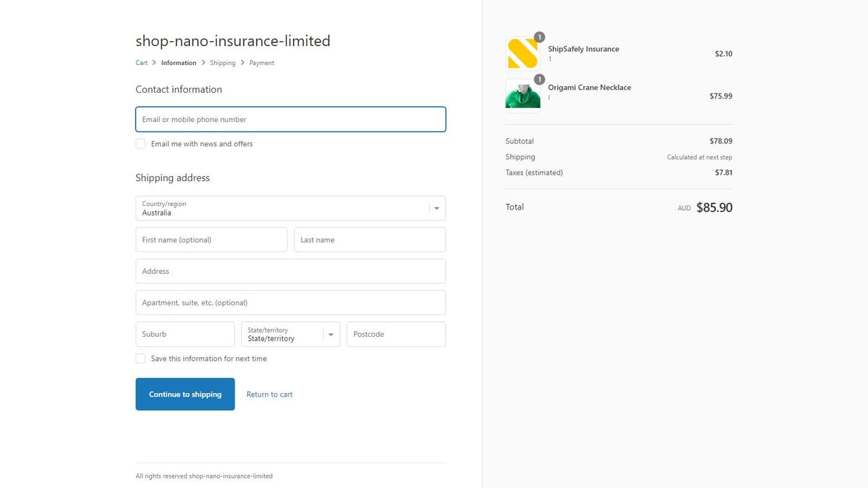Image resolution: width=868 pixels, height=488 pixels.
Task: Click the Last name field
Action: (370, 240)
